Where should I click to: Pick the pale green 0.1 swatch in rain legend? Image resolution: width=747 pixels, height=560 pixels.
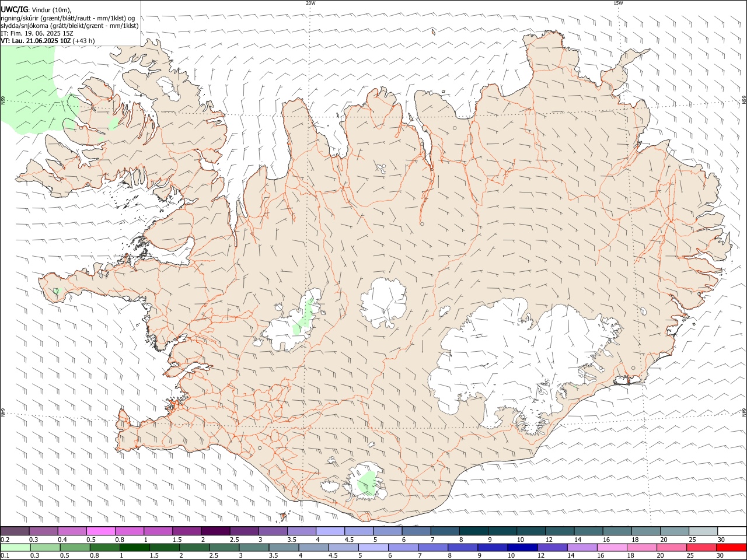coord(15,547)
